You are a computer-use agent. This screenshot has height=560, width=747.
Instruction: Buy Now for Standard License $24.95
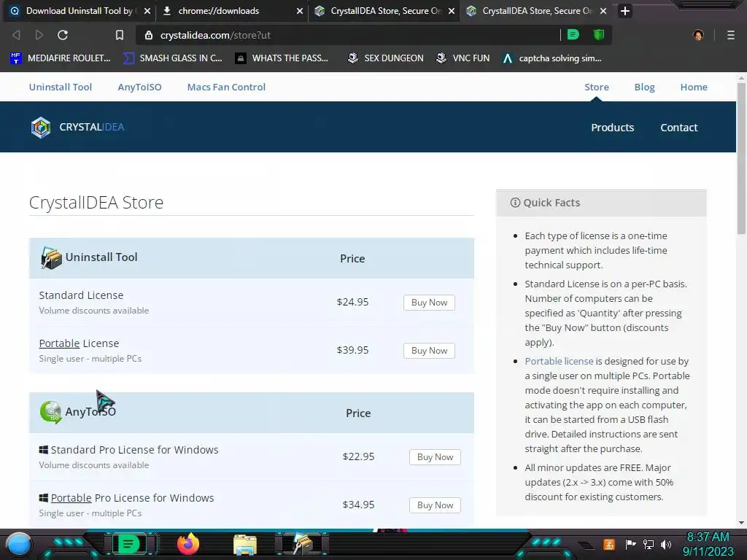429,303
